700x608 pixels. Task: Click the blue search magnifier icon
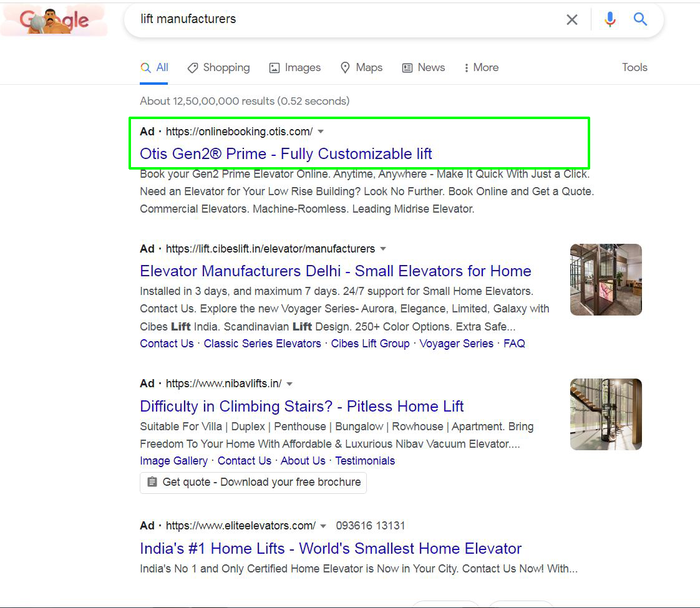coord(640,19)
